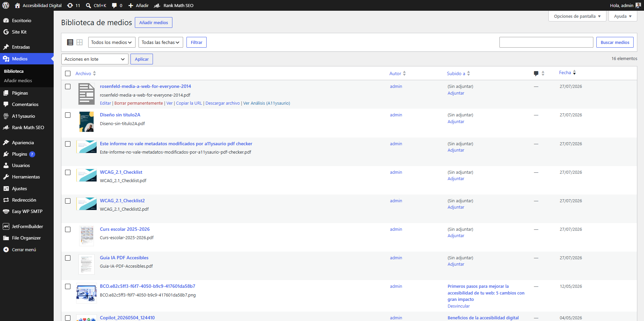Select the Guía IA PDF Accesibles row checkbox
This screenshot has height=321, width=644.
click(68, 258)
